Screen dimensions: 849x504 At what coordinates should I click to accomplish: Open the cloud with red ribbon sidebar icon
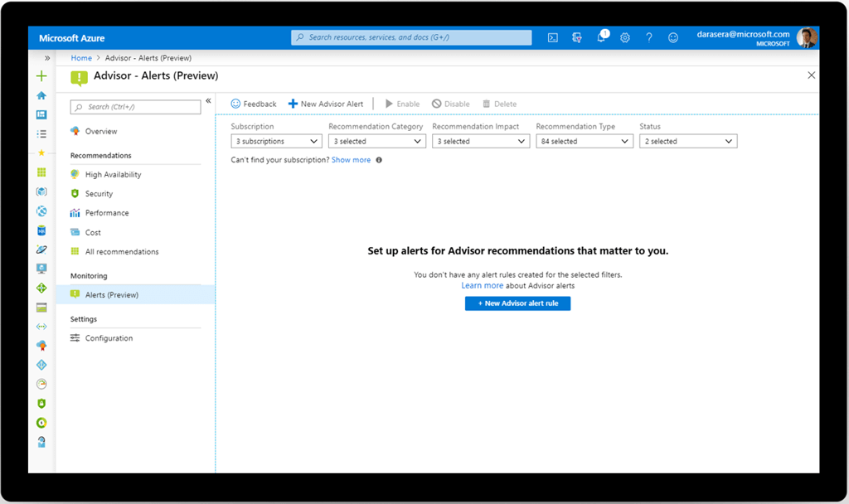[x=41, y=346]
